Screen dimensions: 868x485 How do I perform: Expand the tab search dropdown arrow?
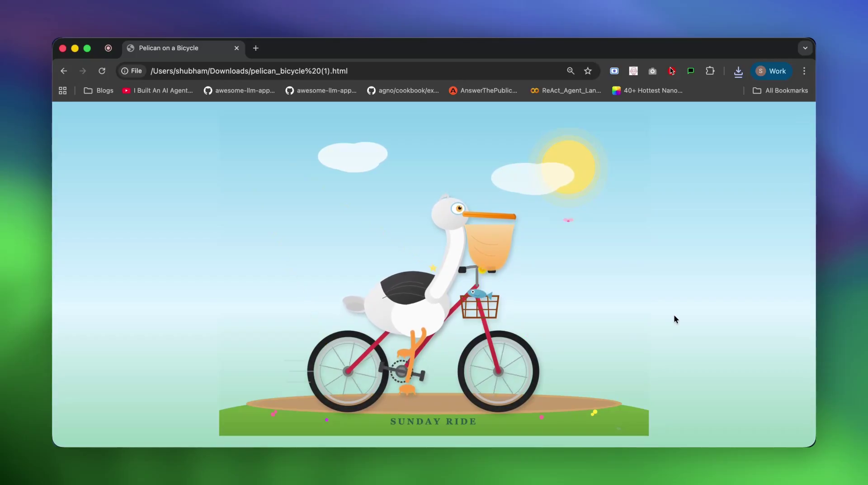click(805, 48)
